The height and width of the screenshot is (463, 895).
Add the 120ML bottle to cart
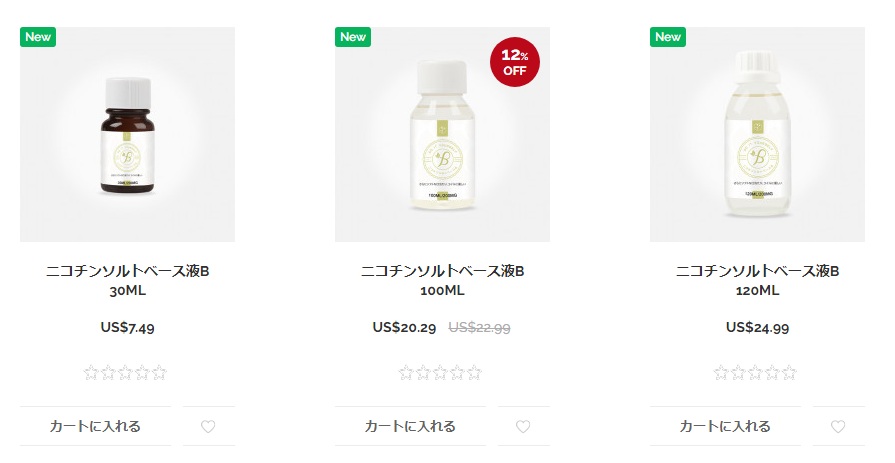pyautogui.click(x=725, y=427)
